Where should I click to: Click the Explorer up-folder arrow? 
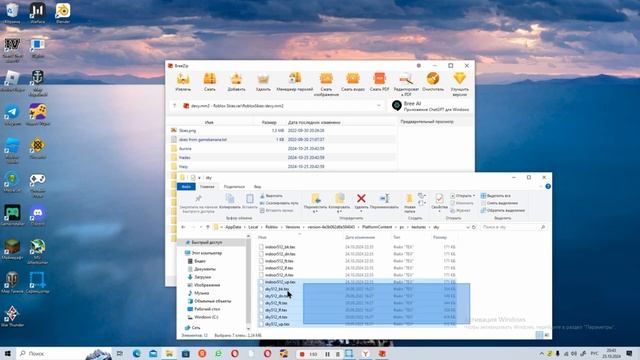pos(208,227)
